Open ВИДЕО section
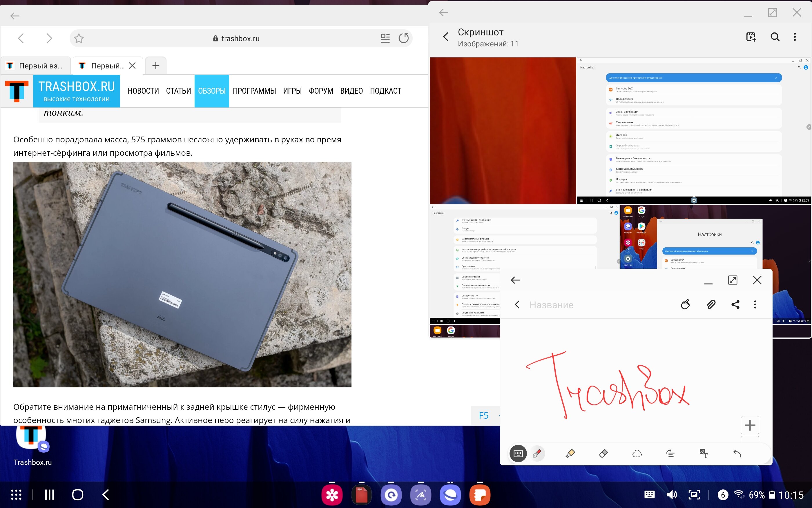The image size is (812, 508). (x=351, y=91)
